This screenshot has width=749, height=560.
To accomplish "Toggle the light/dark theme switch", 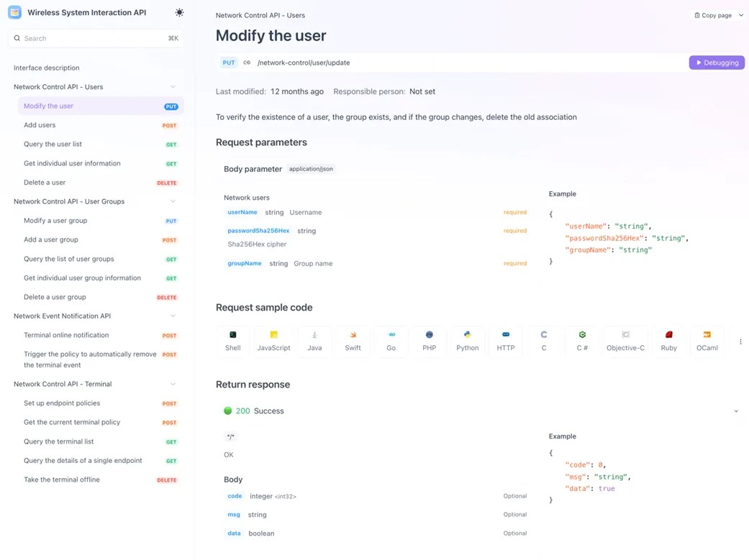I will coord(179,13).
